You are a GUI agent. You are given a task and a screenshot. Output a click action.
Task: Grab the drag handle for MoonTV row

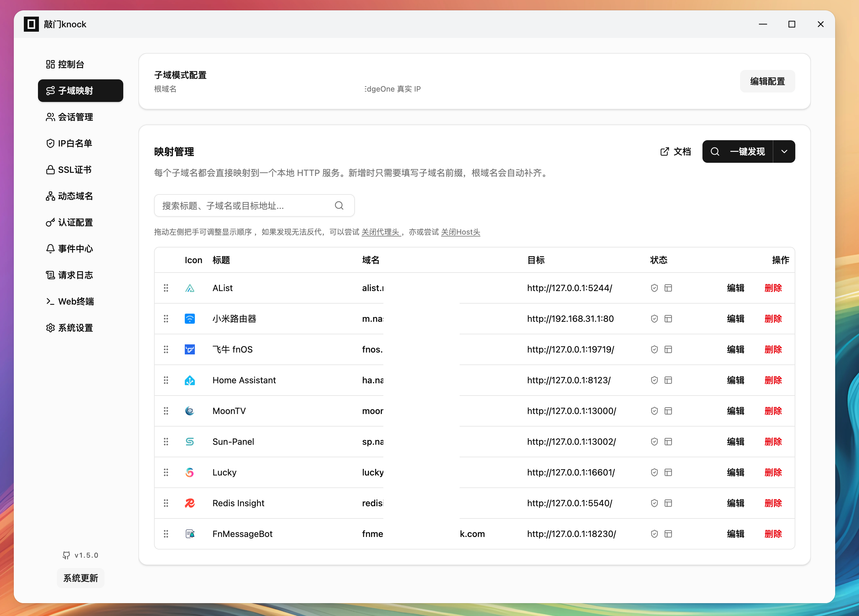coord(166,411)
